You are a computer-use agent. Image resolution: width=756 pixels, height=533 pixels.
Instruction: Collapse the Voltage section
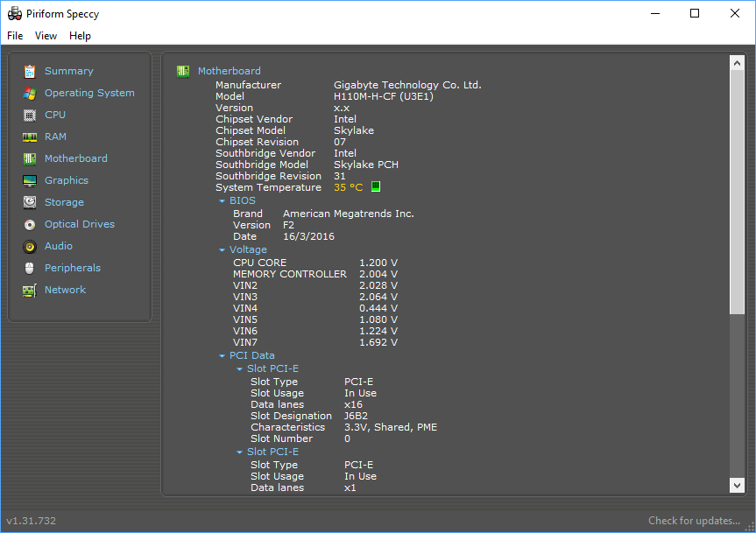click(222, 250)
